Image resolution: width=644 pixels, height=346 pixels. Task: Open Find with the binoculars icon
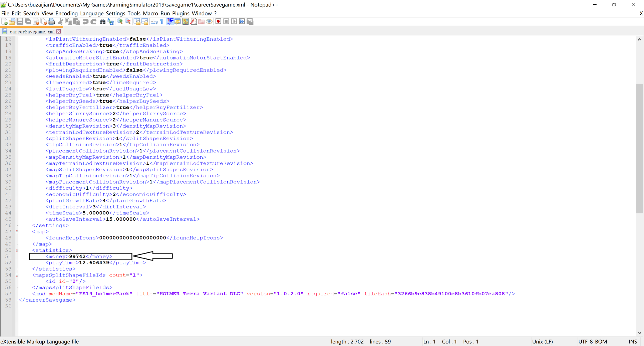103,22
